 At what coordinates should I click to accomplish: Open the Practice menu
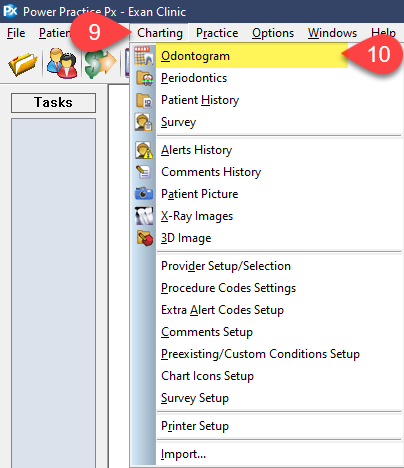(217, 33)
